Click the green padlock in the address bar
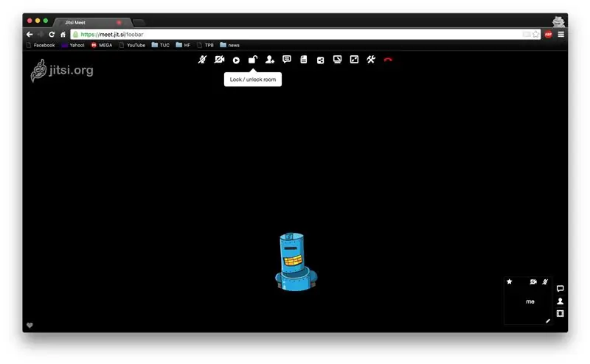 click(76, 35)
